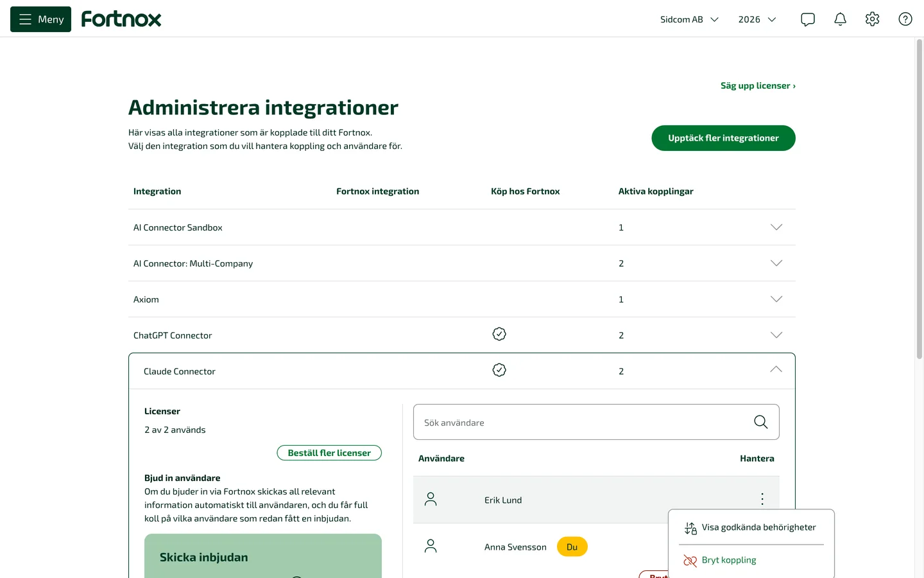Click the Anna Svensson user name
924x578 pixels.
click(515, 547)
